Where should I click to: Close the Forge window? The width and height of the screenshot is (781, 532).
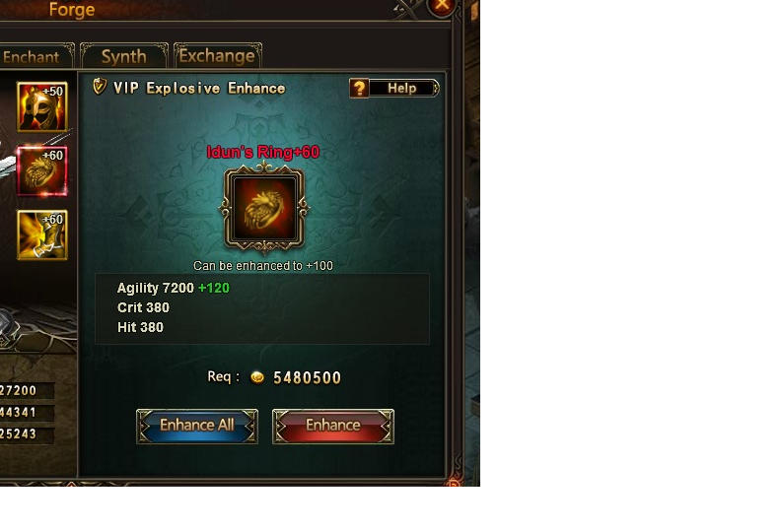coord(442,6)
